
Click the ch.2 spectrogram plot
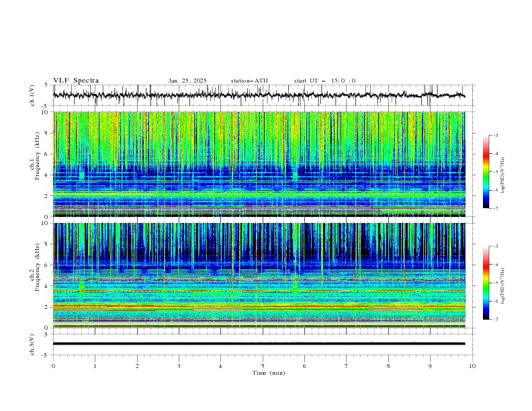click(259, 275)
